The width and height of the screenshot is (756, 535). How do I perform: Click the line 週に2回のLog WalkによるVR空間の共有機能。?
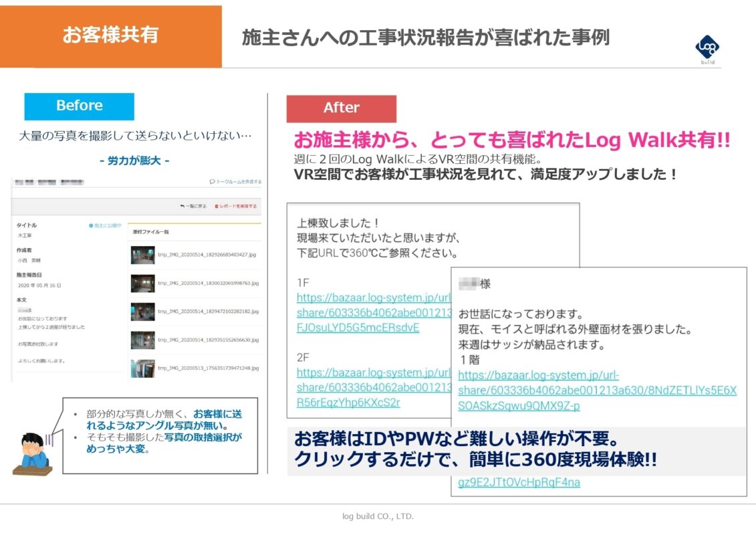(x=418, y=158)
